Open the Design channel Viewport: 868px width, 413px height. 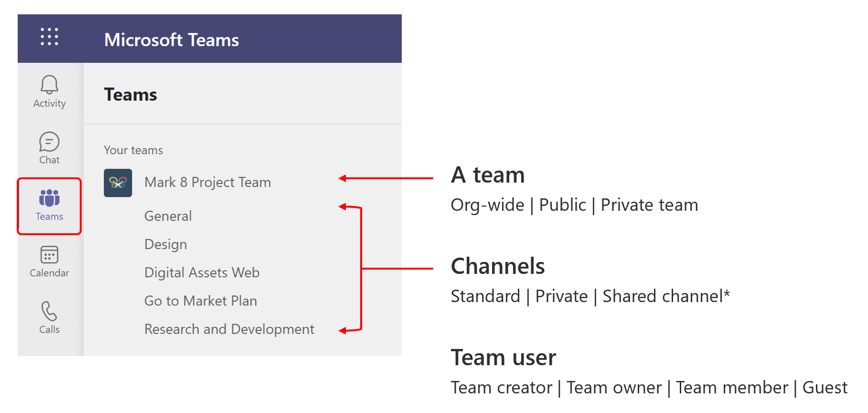165,244
